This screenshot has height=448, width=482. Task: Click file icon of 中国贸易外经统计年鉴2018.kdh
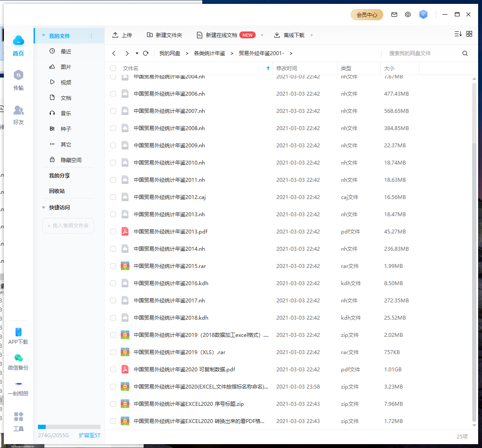coord(125,317)
